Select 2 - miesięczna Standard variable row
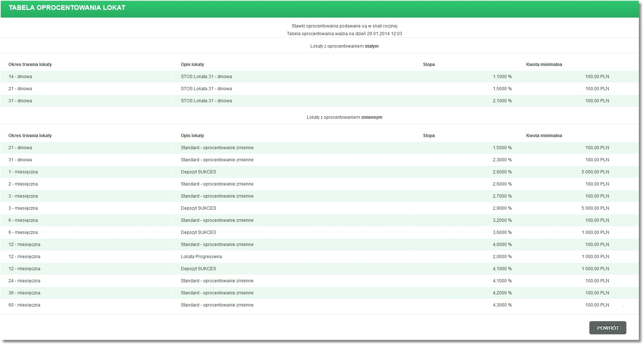This screenshot has height=345, width=644. (320, 184)
